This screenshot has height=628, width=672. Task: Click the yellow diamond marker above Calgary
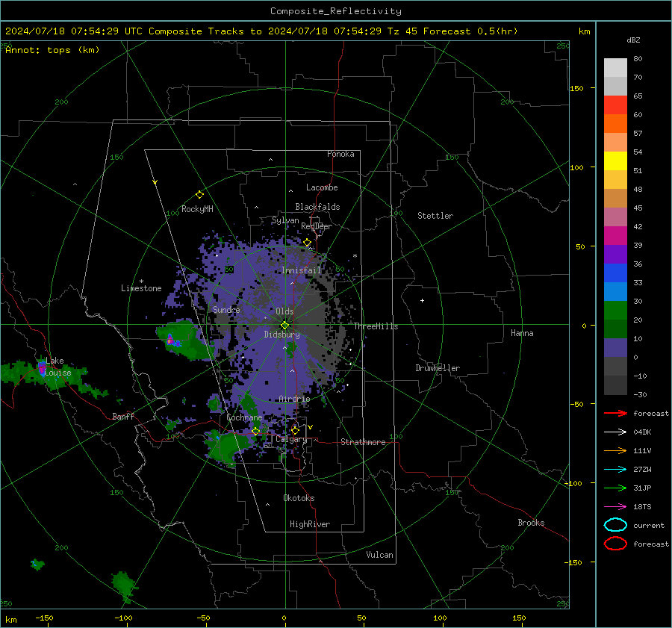[295, 430]
